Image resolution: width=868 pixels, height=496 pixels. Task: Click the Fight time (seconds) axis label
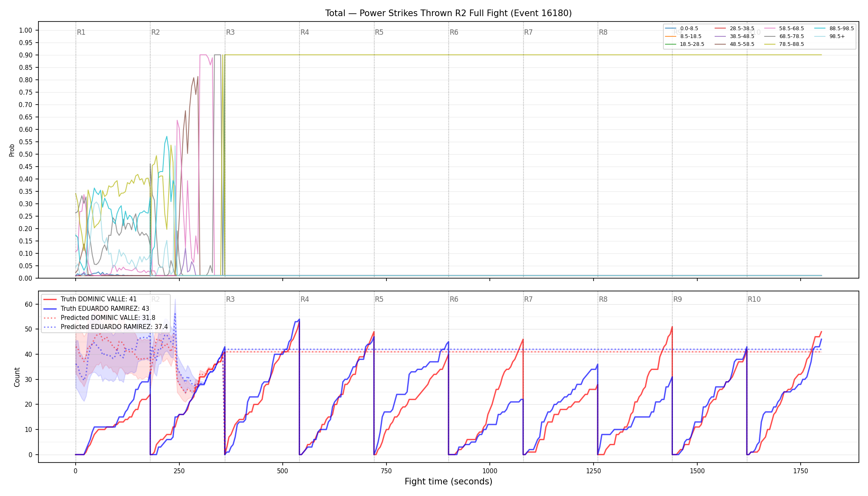pyautogui.click(x=448, y=482)
